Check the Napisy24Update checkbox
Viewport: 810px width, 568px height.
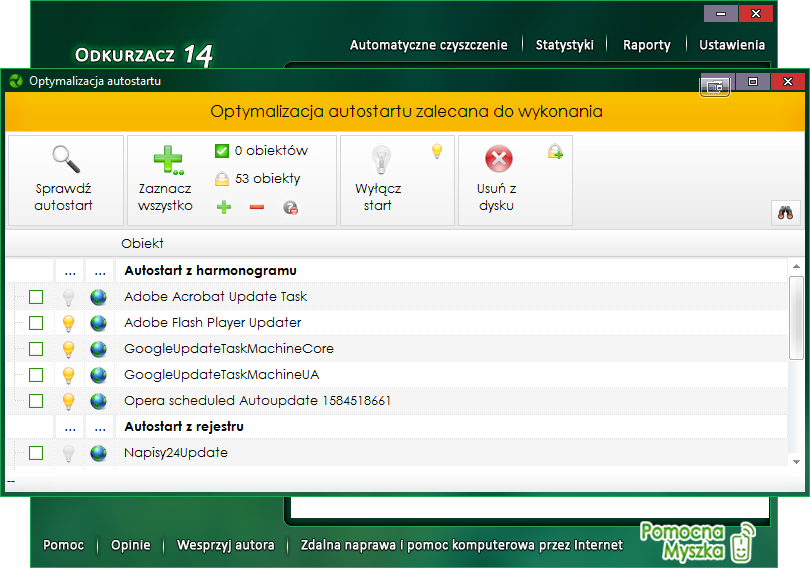[36, 453]
